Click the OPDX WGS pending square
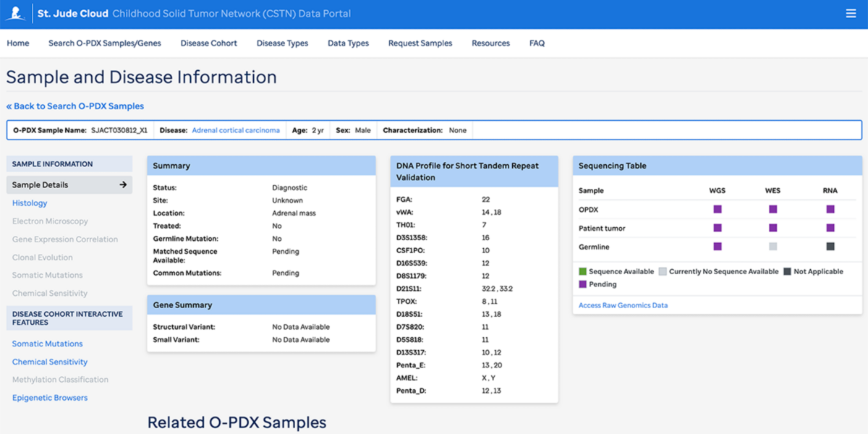Image resolution: width=868 pixels, height=434 pixels. point(718,209)
